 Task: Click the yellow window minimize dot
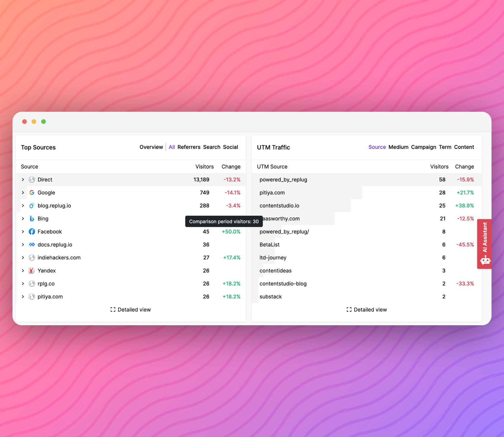click(x=34, y=121)
